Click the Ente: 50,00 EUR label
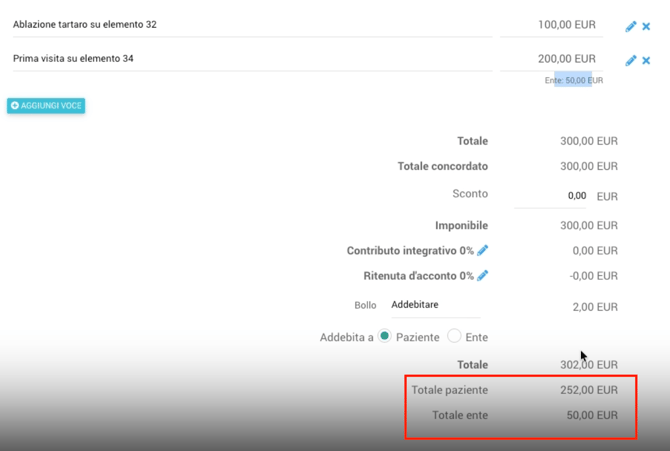The image size is (670, 451). pyautogui.click(x=574, y=80)
